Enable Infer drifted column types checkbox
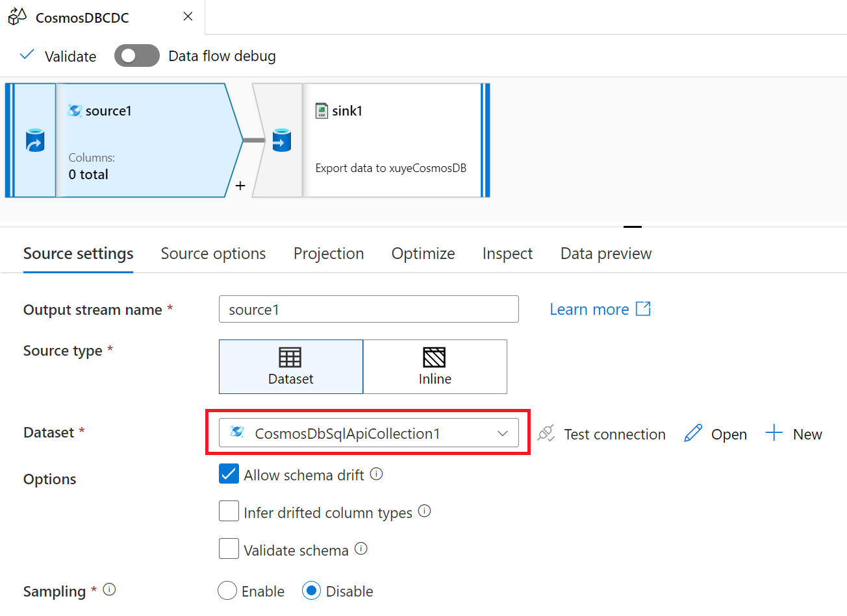847x616 pixels. coord(229,511)
